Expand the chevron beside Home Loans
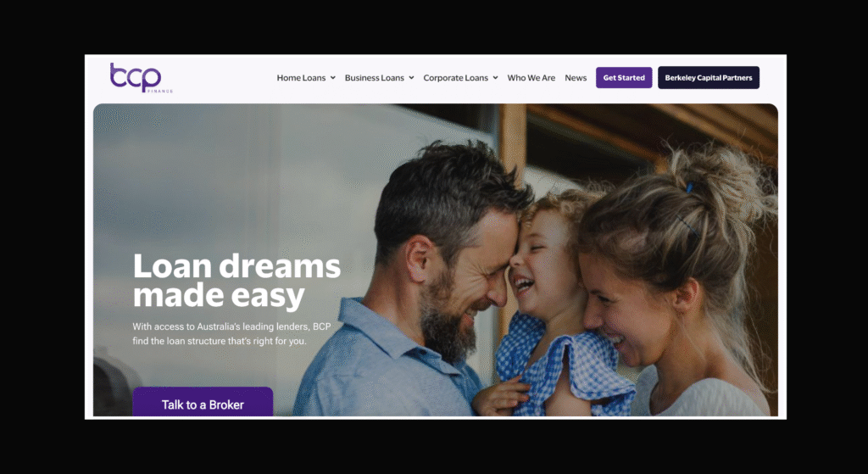 point(332,78)
